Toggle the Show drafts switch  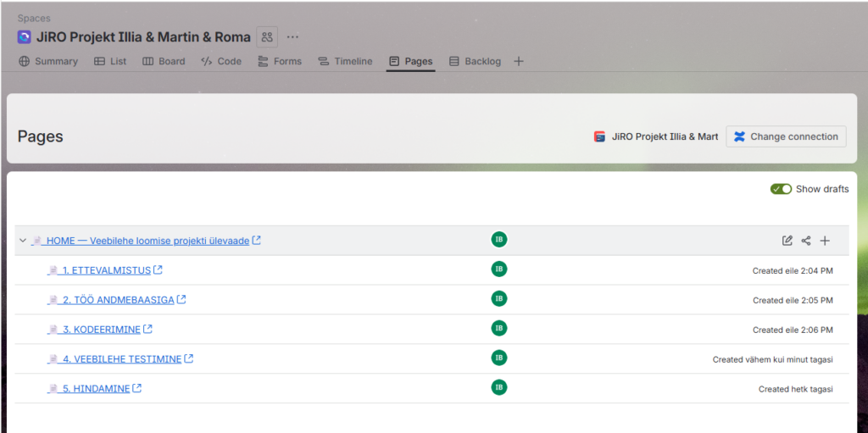click(x=781, y=189)
